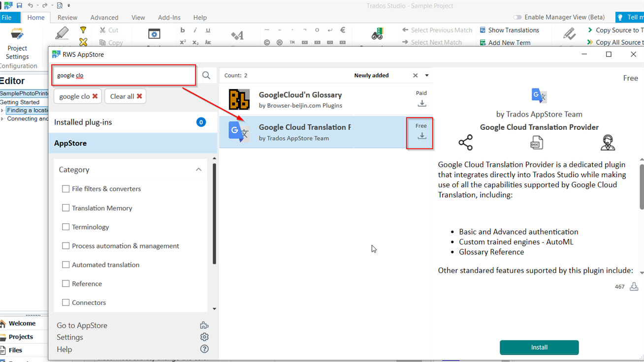The image size is (644, 362).
Task: Click download icon for GoogleCloud'n Glossary
Action: (421, 104)
